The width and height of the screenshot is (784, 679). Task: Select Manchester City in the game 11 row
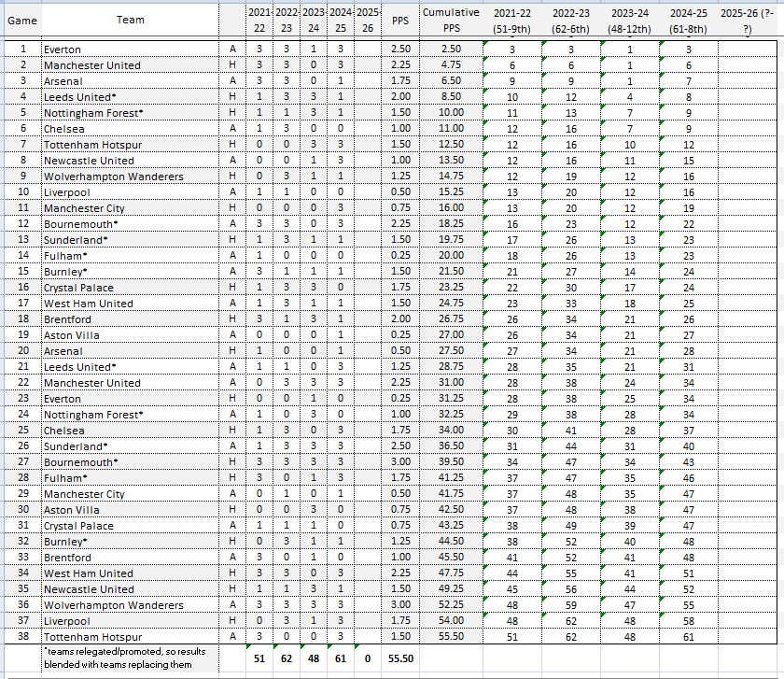pyautogui.click(x=84, y=208)
